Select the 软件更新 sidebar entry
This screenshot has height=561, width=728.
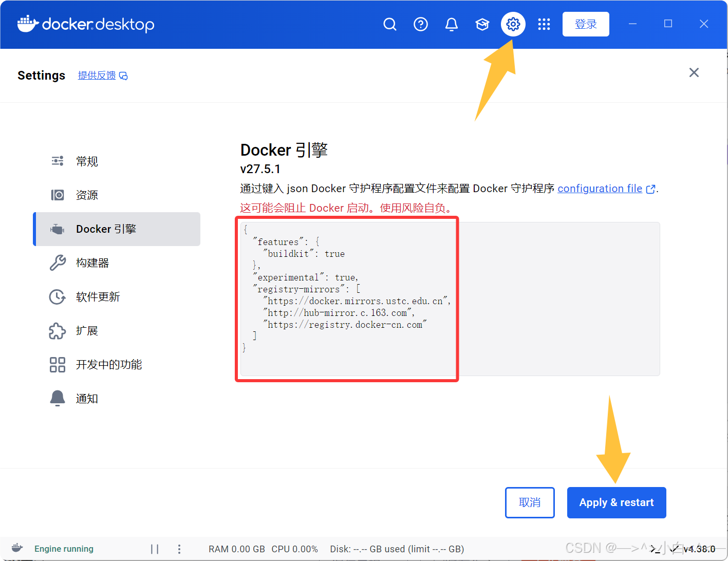coord(98,296)
